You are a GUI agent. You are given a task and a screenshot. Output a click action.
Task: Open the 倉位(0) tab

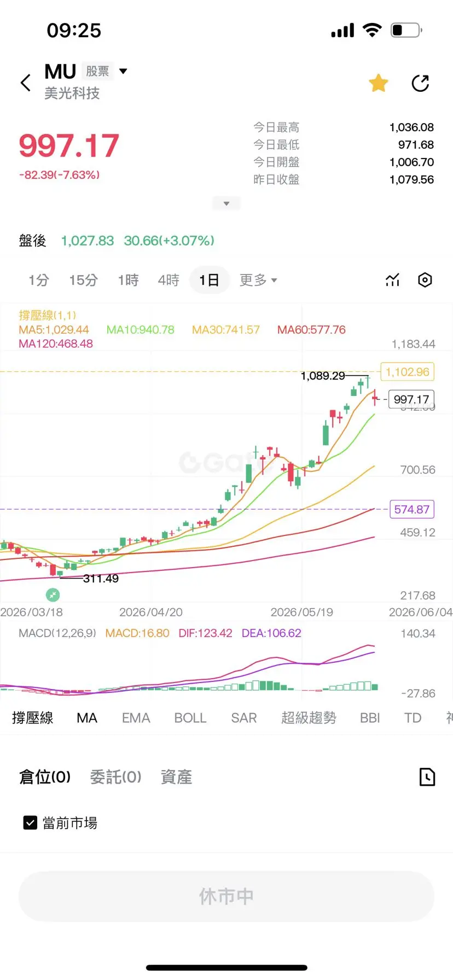point(45,777)
